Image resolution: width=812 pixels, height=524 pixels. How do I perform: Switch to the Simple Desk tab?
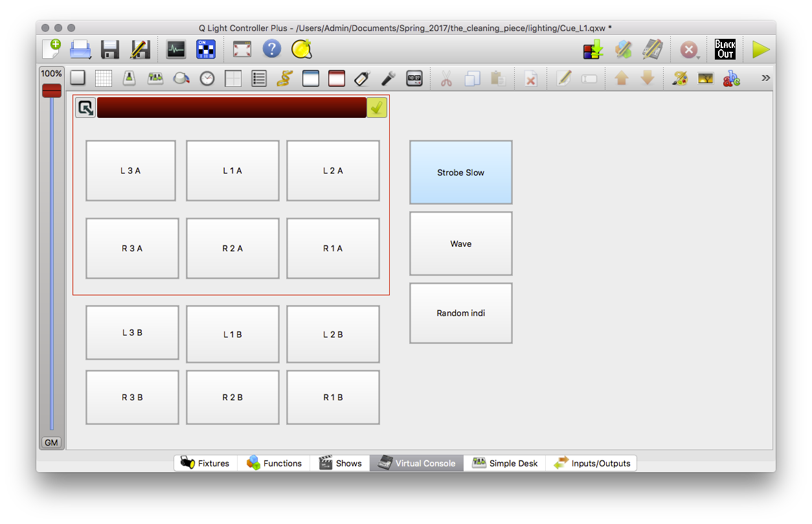(x=504, y=463)
